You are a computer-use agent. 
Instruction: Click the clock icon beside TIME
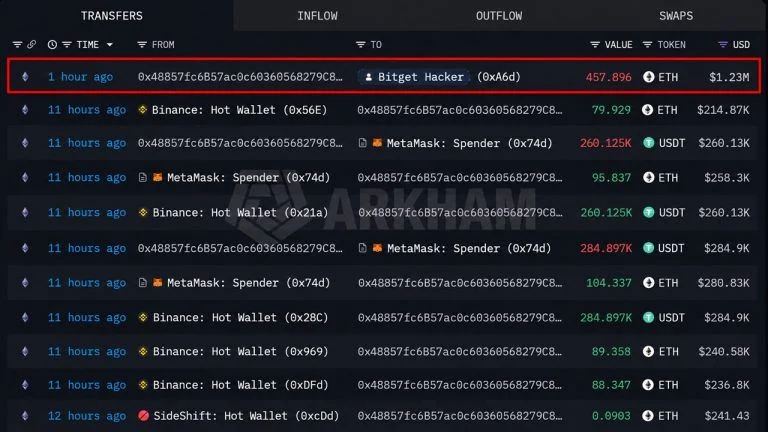pyautogui.click(x=52, y=45)
